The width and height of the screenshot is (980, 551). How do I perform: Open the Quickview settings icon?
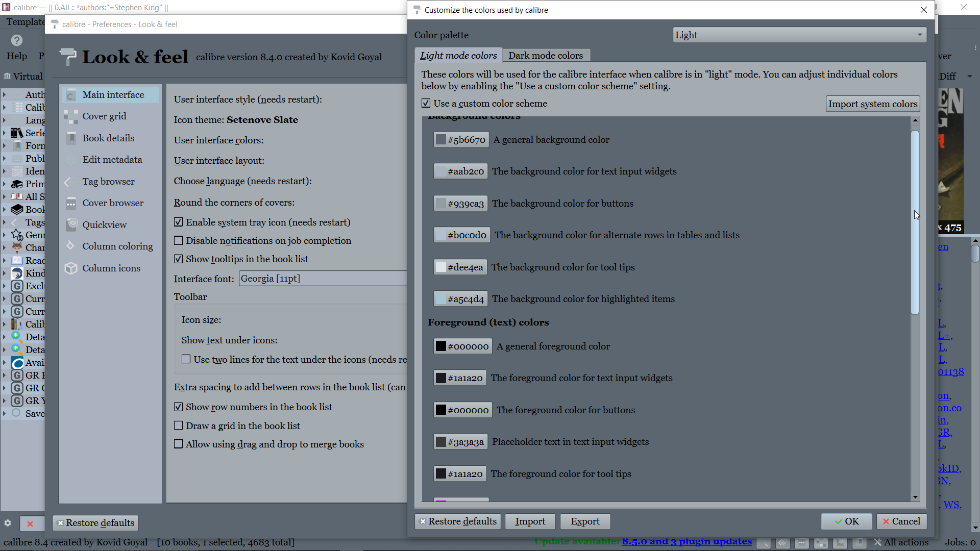pyautogui.click(x=71, y=225)
